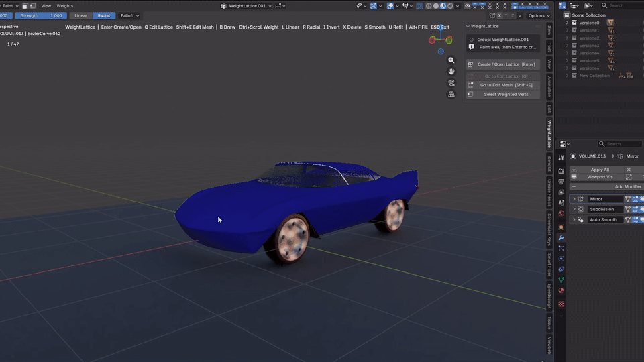Expand the Auto Smooth modifier panel

574,220
